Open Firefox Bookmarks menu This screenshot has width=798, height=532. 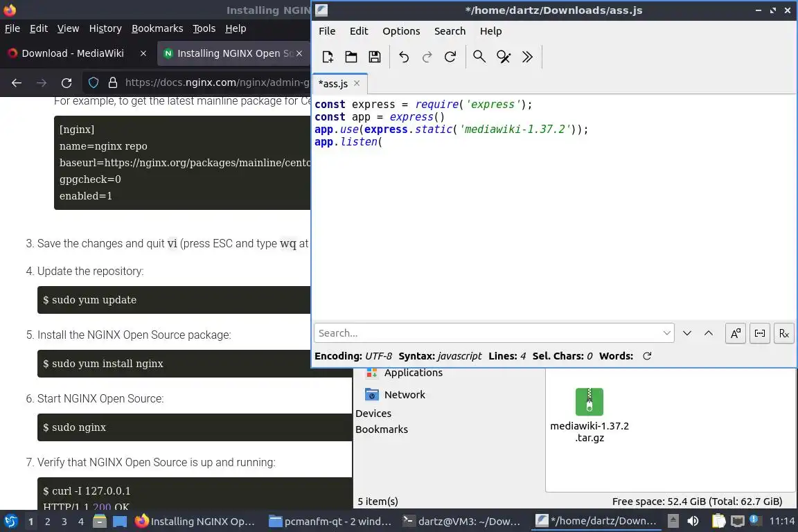pos(157,28)
